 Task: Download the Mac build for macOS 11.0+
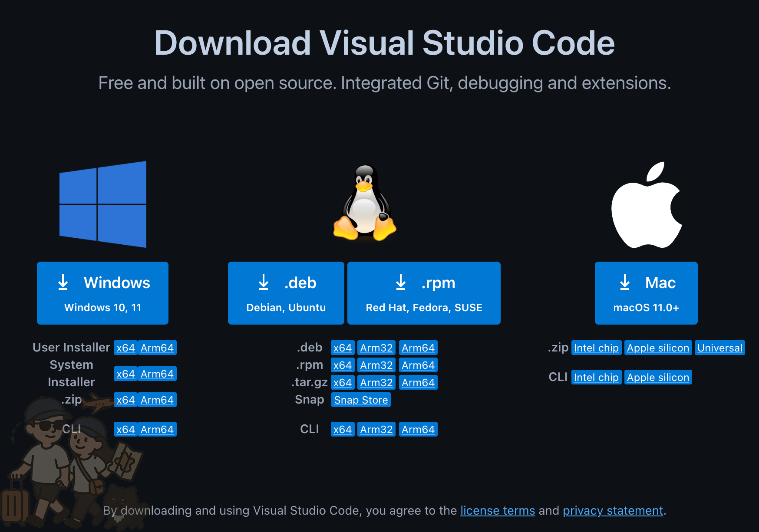[646, 293]
